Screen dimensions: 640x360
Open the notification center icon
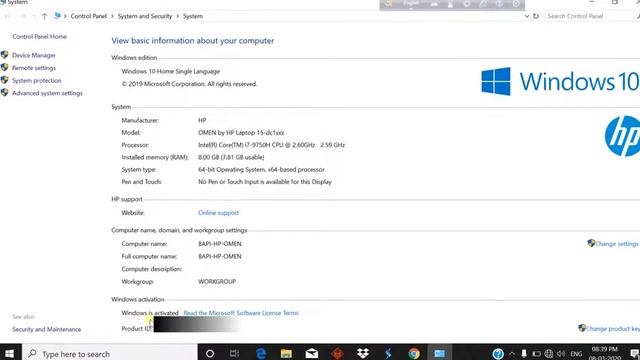click(634, 354)
